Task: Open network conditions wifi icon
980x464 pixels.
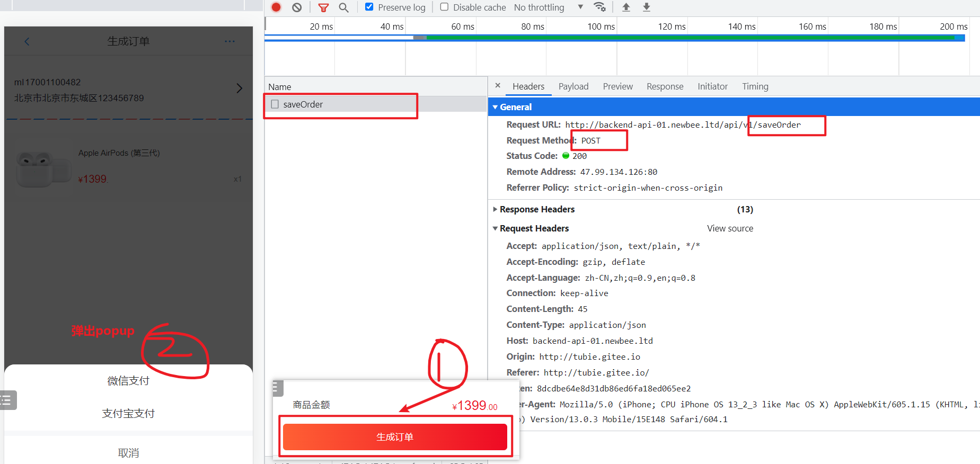Action: tap(599, 7)
